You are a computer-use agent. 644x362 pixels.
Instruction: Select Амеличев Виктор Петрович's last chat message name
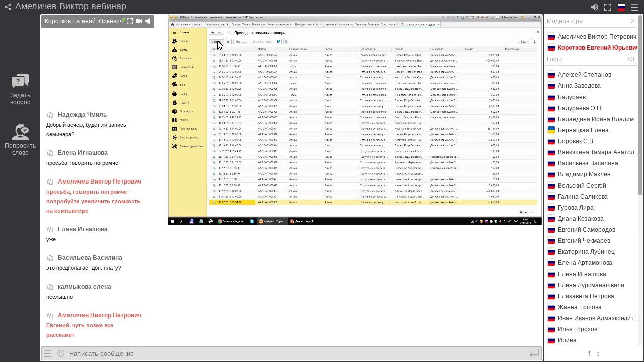pyautogui.click(x=100, y=315)
